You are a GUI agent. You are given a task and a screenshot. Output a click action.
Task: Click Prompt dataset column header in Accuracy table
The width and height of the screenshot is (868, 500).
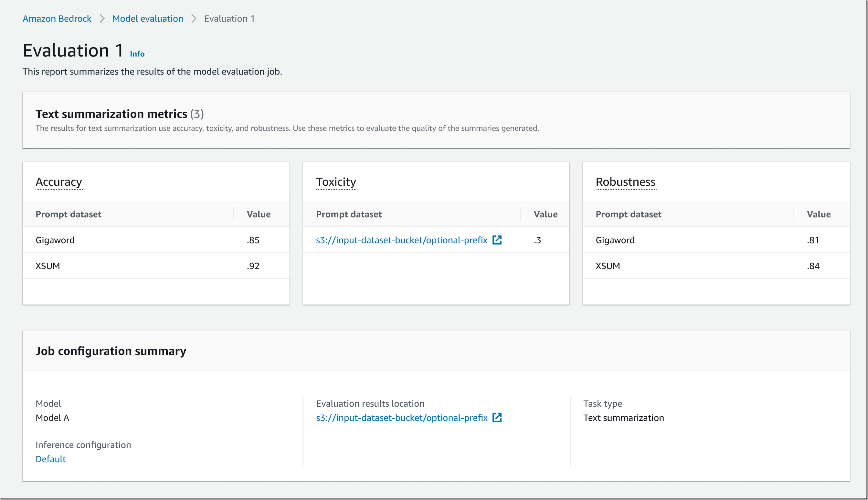[x=69, y=214]
